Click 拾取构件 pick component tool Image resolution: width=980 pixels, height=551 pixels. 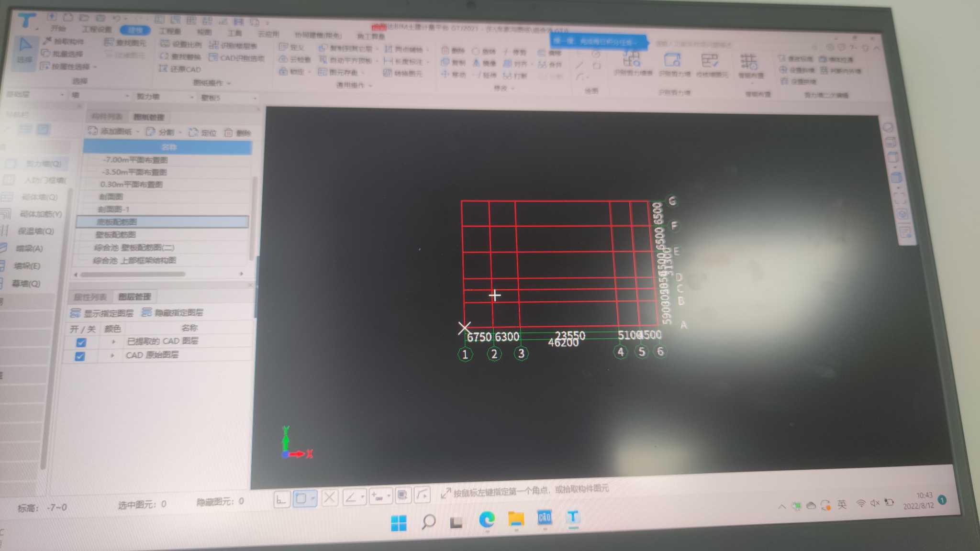tap(64, 41)
